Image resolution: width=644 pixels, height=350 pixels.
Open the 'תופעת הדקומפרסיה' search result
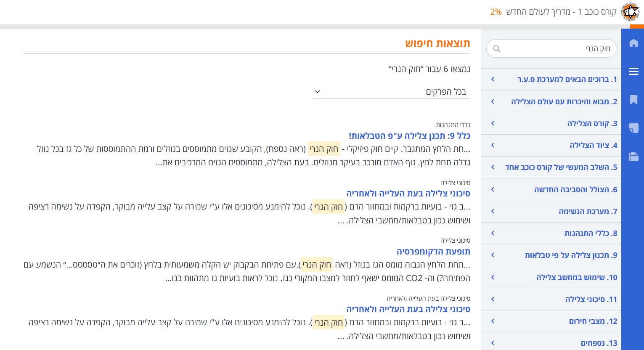tap(433, 252)
